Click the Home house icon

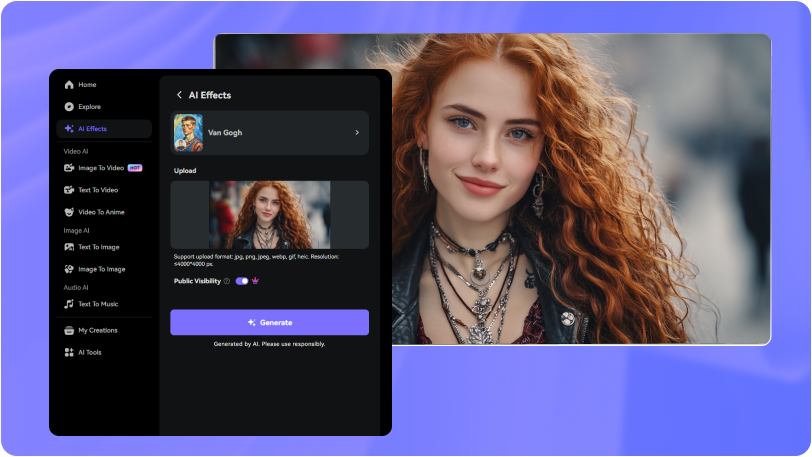point(69,84)
